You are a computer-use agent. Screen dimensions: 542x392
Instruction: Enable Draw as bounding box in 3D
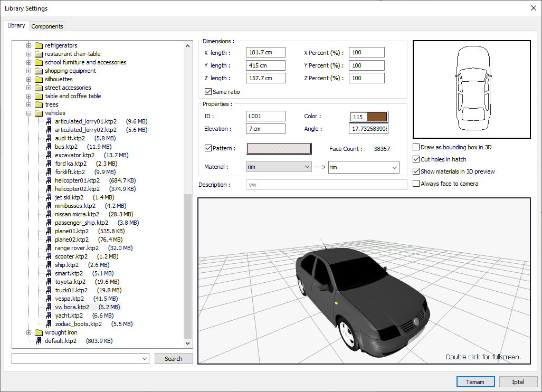416,147
